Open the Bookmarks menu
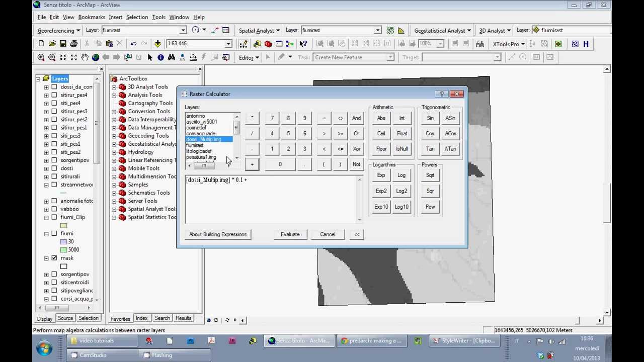This screenshot has height=362, width=644. (x=92, y=17)
